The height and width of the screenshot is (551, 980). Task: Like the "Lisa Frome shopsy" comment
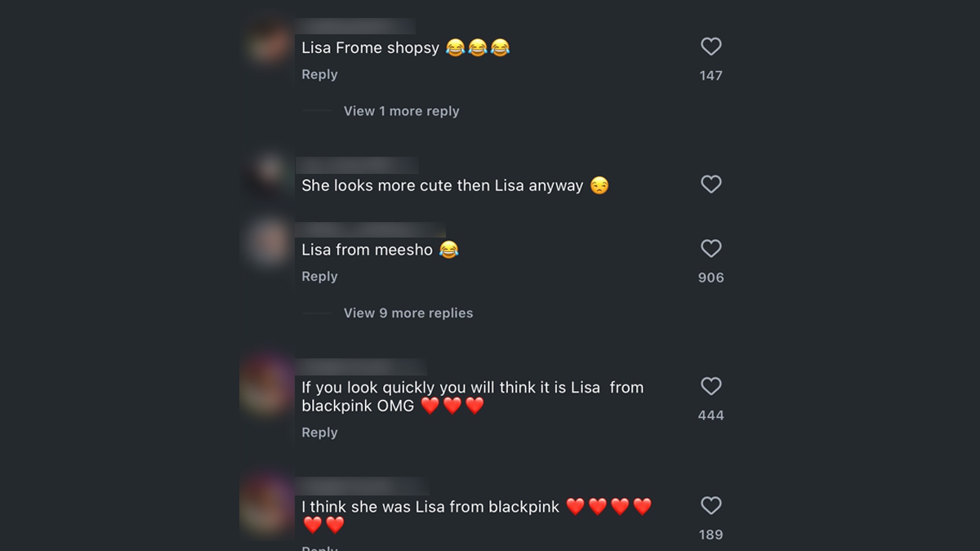coord(710,47)
